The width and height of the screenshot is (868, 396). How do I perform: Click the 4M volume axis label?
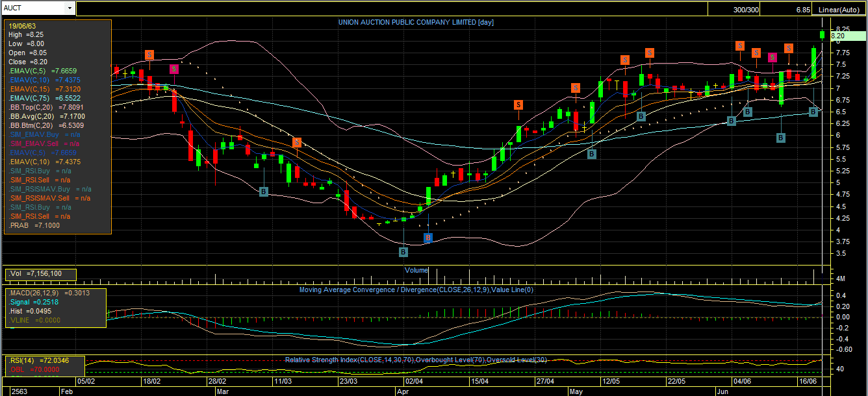click(840, 278)
